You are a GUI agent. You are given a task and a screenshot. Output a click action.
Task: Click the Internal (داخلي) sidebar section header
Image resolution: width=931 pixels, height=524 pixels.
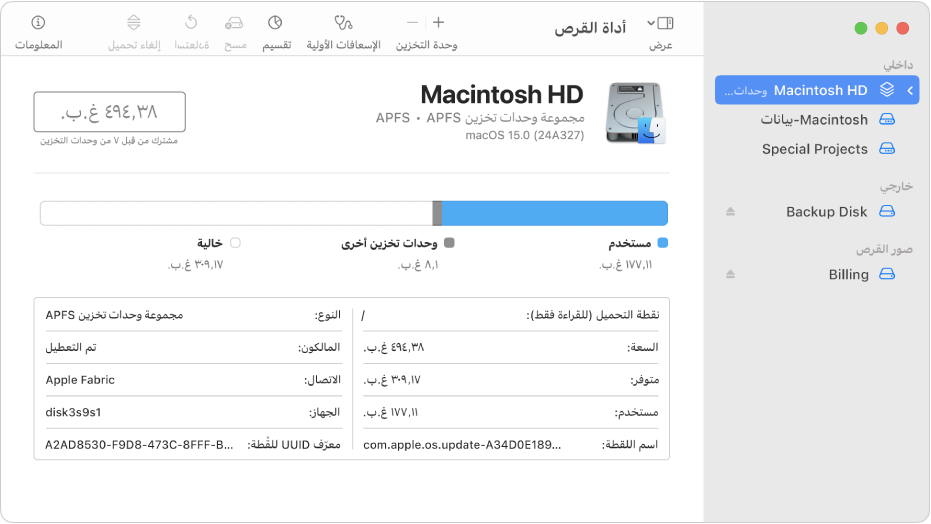(x=898, y=65)
